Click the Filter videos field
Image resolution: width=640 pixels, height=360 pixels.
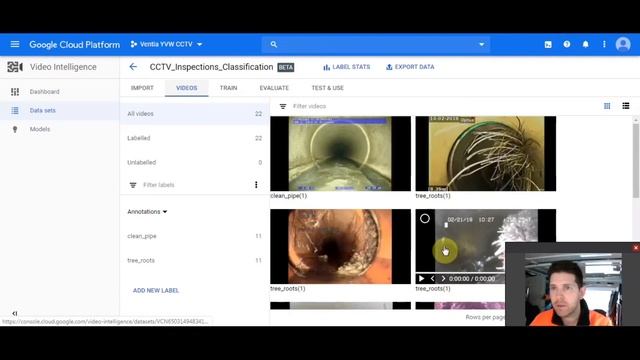click(x=309, y=106)
